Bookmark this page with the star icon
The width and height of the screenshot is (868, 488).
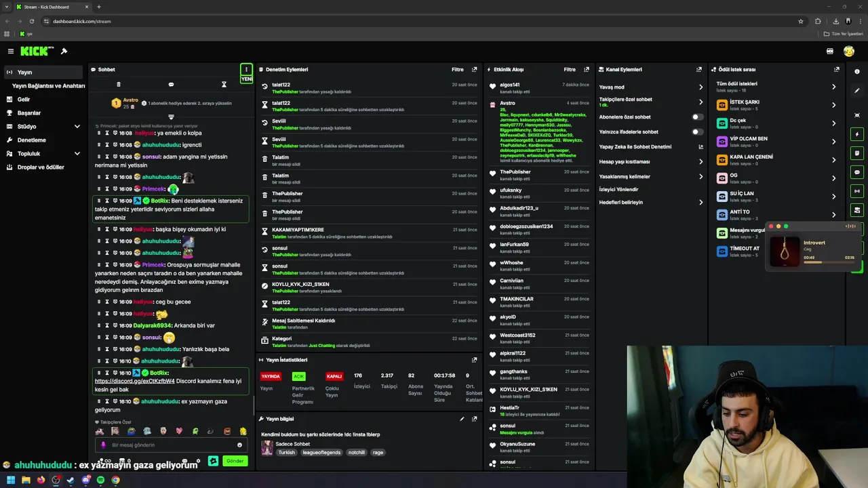point(801,21)
